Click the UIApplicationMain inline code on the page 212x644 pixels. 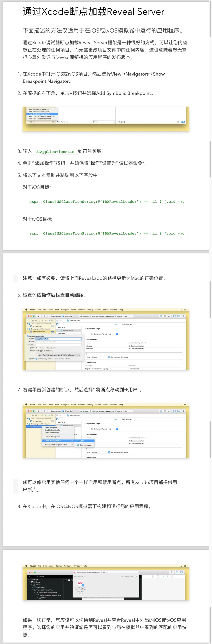[55, 151]
